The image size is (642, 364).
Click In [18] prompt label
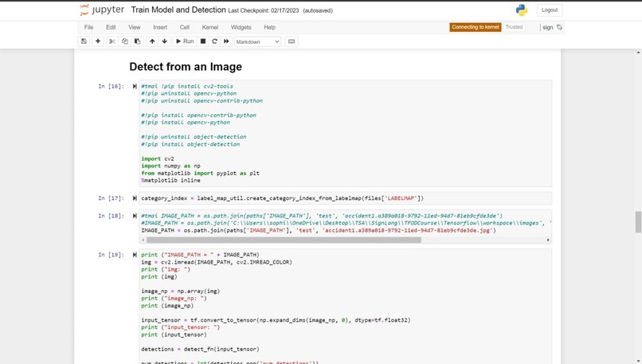tap(111, 216)
